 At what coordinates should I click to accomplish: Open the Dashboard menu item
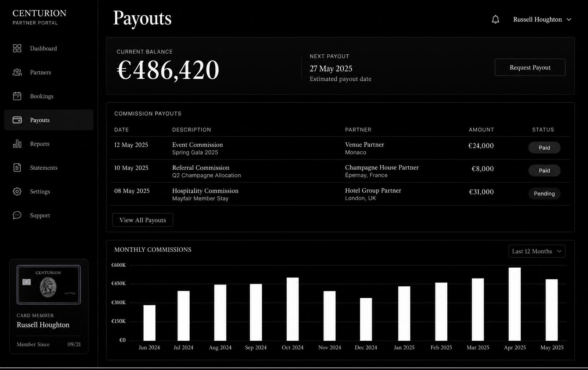[49, 48]
